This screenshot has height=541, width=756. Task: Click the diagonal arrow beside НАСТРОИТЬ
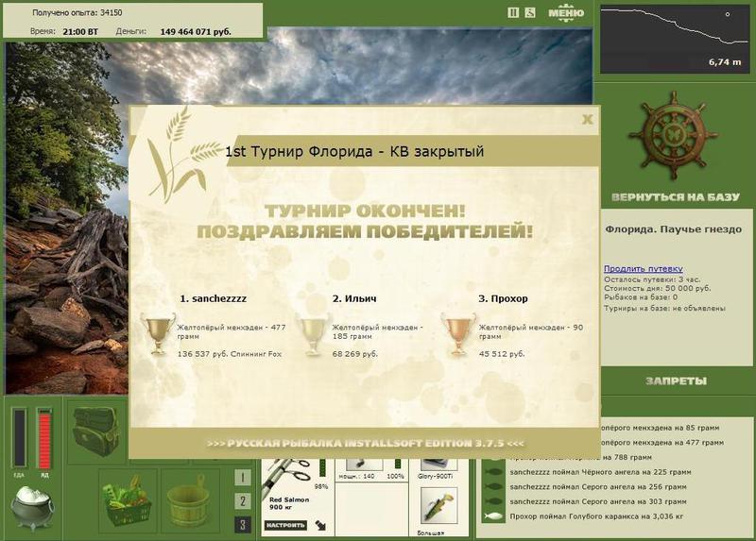[x=320, y=525]
